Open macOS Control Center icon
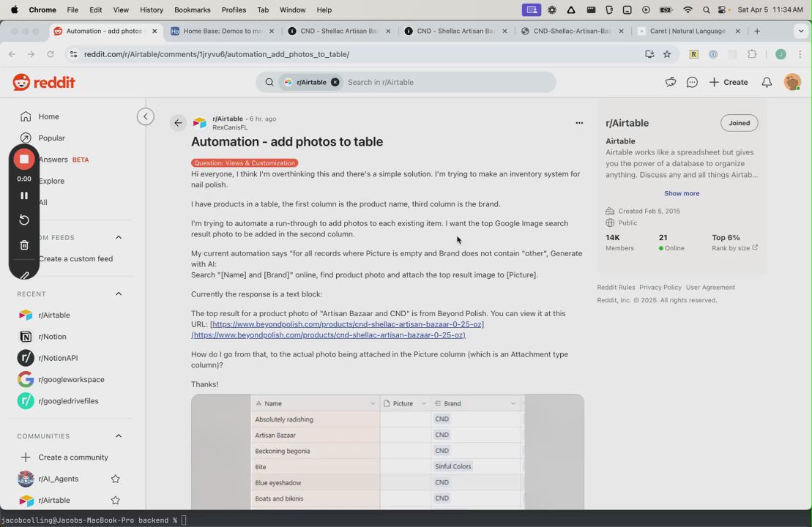Viewport: 812px width, 527px height. 723,10
